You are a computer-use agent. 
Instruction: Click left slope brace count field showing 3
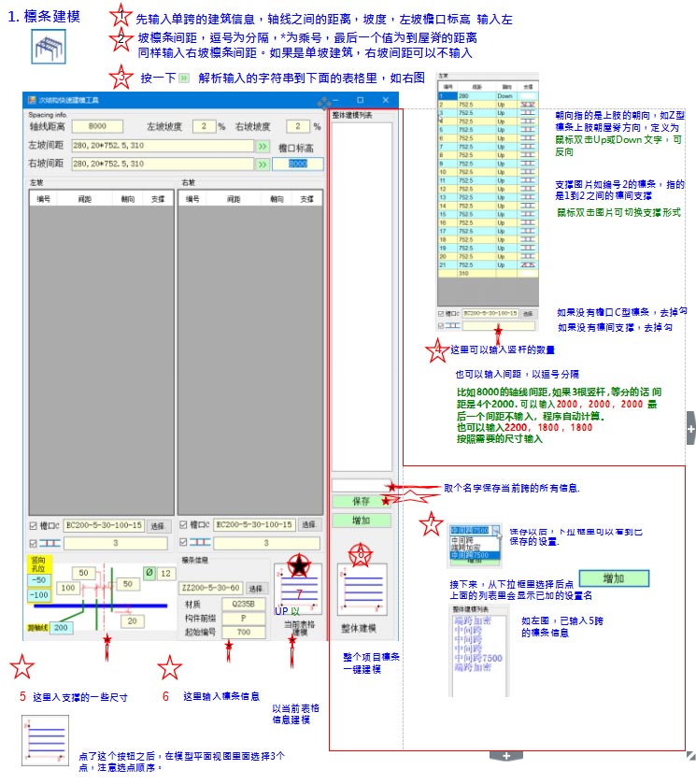point(116,543)
